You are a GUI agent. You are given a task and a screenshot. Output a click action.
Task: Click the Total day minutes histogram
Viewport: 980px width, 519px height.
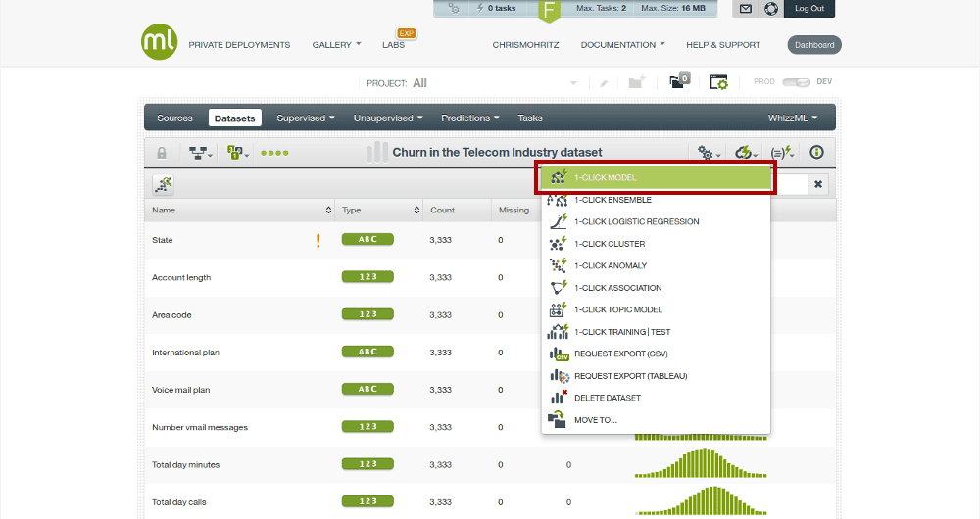click(701, 464)
